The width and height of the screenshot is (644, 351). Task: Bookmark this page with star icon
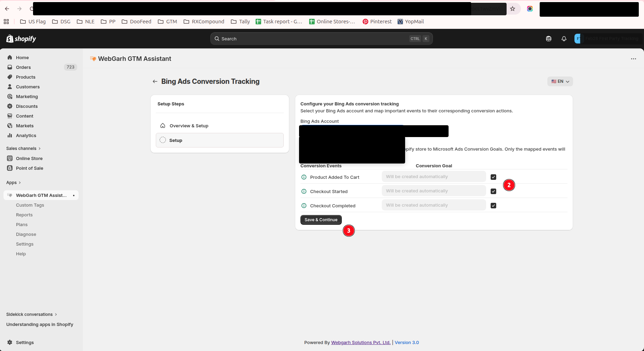pyautogui.click(x=513, y=9)
